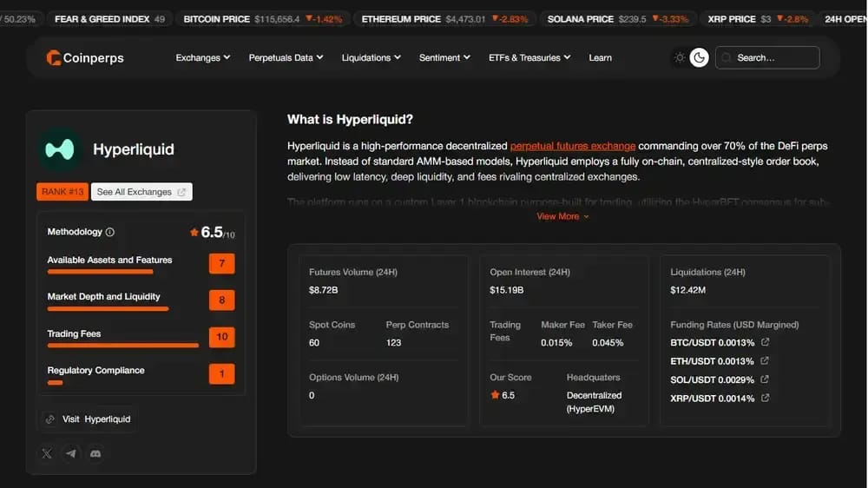Open SOL/USDT funding rate external link icon
The width and height of the screenshot is (868, 488).
tap(765, 379)
